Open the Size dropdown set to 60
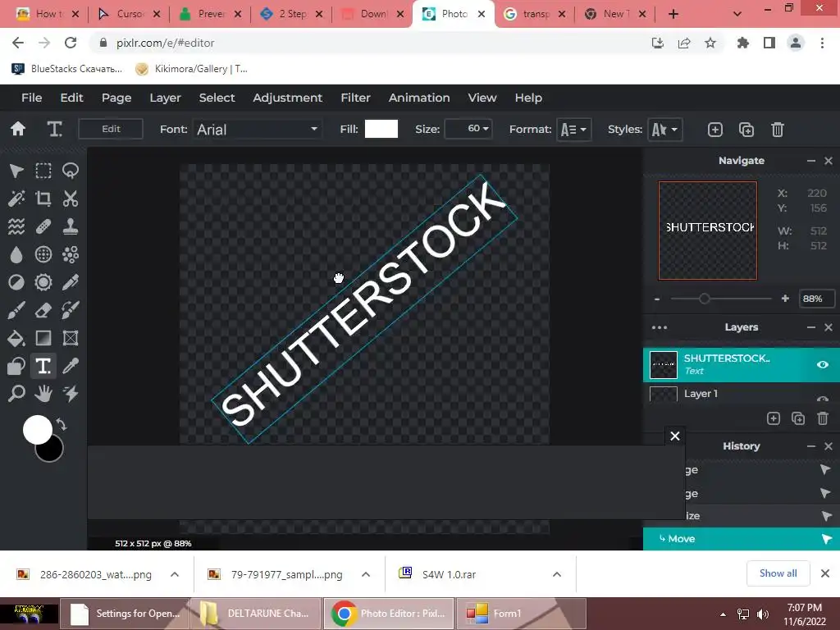Viewport: 840px width, 630px height. (468, 129)
